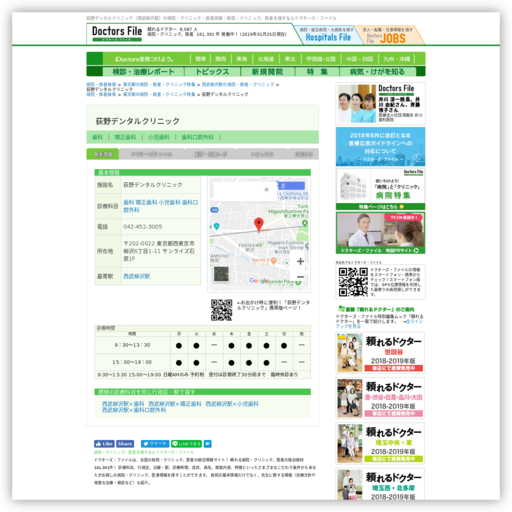Zoom in the map with plus button
Screen dimensions: 512x512
point(300,261)
